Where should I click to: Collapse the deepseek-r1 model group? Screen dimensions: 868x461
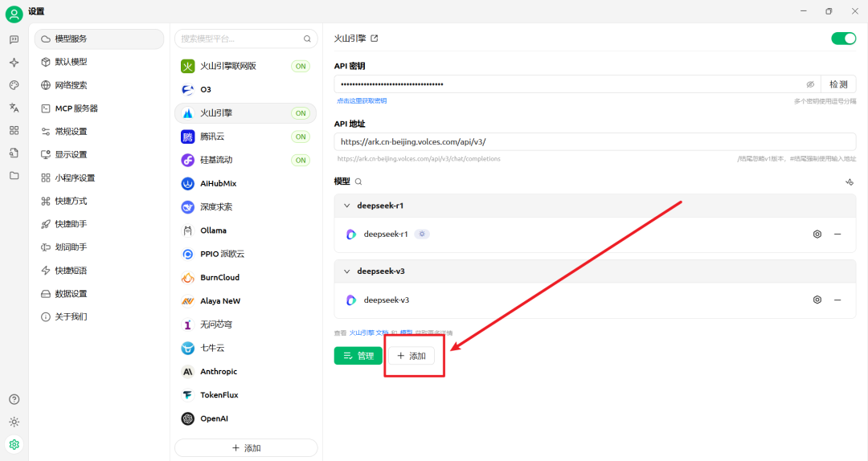(346, 206)
